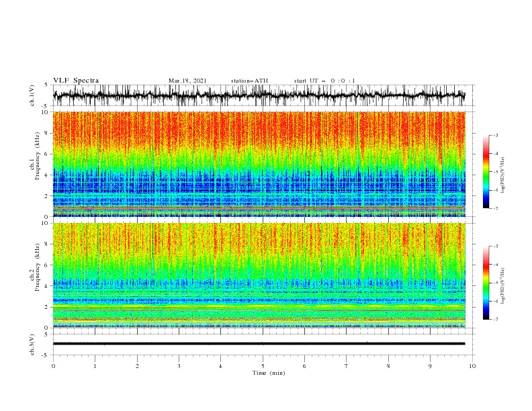Screen dimensions: 532x411
Task: Click the ch.1 waveform trace panel
Action: tap(264, 95)
